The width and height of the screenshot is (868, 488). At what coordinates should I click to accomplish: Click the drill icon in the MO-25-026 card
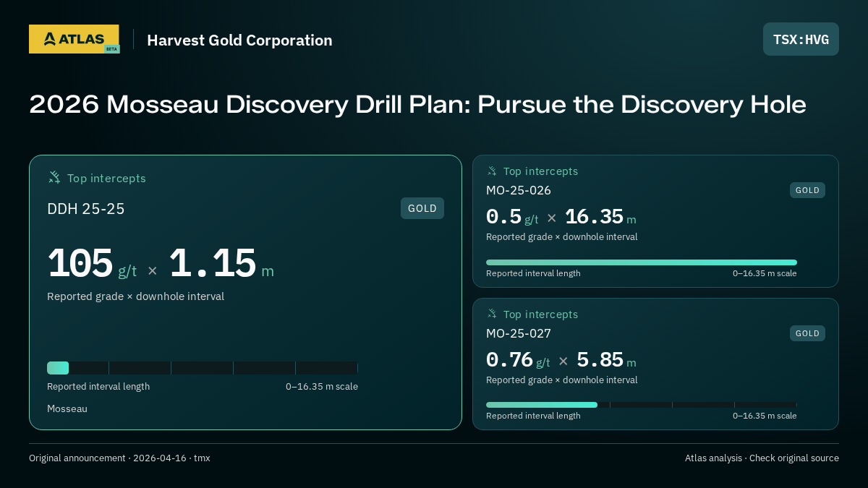click(x=492, y=171)
